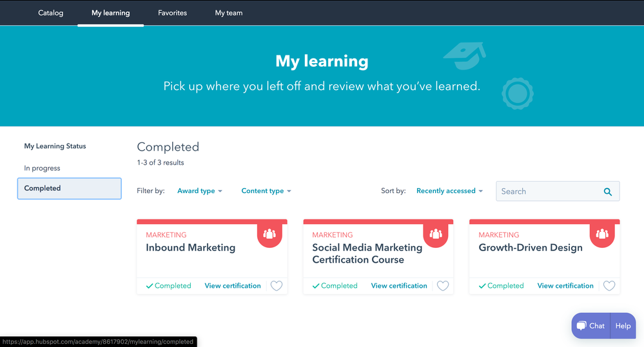This screenshot has height=347, width=644.
Task: Click MARKETING label on Growth-Driven Design card
Action: (x=498, y=235)
